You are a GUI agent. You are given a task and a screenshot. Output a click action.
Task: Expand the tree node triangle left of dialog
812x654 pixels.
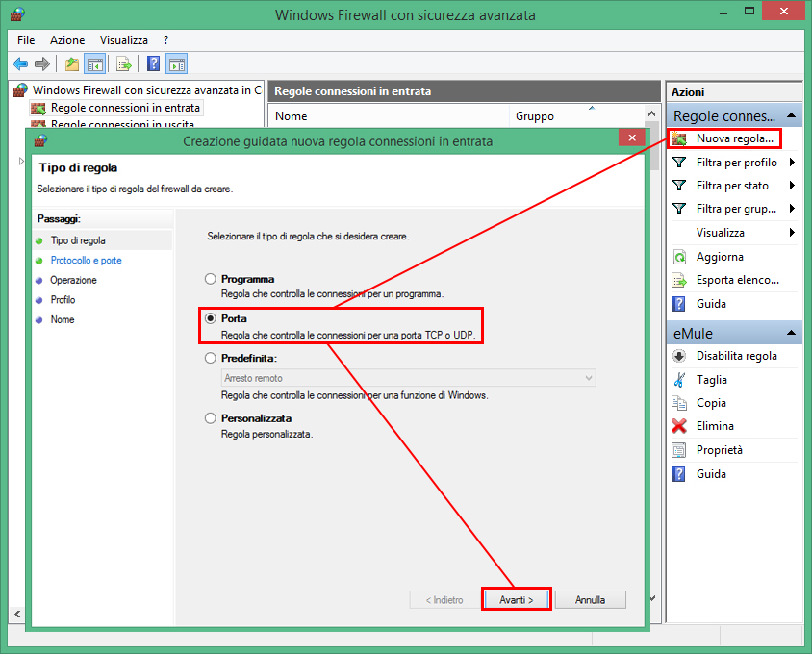pos(21,161)
